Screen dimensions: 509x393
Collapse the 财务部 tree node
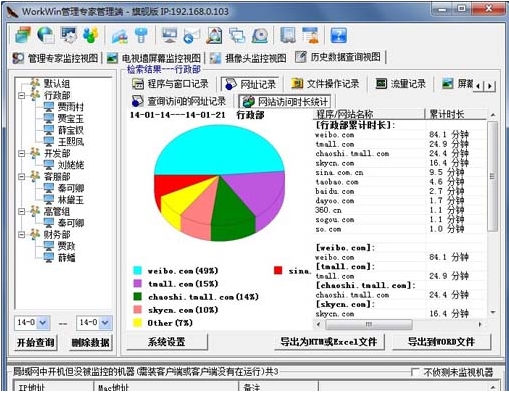(22, 235)
